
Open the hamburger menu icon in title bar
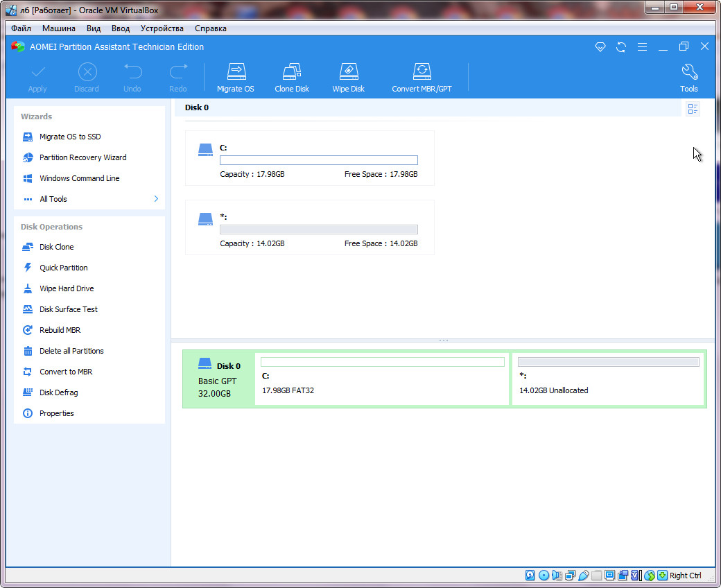tap(642, 46)
